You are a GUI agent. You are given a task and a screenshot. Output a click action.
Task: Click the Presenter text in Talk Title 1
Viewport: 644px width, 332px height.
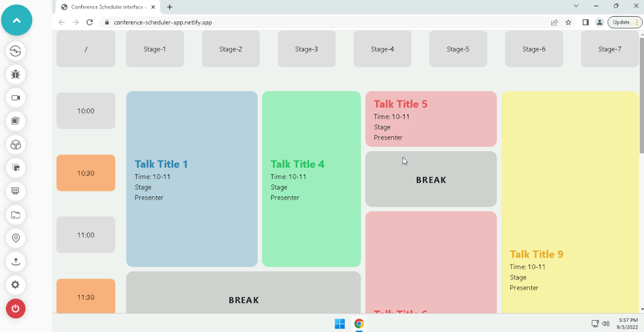pos(149,198)
